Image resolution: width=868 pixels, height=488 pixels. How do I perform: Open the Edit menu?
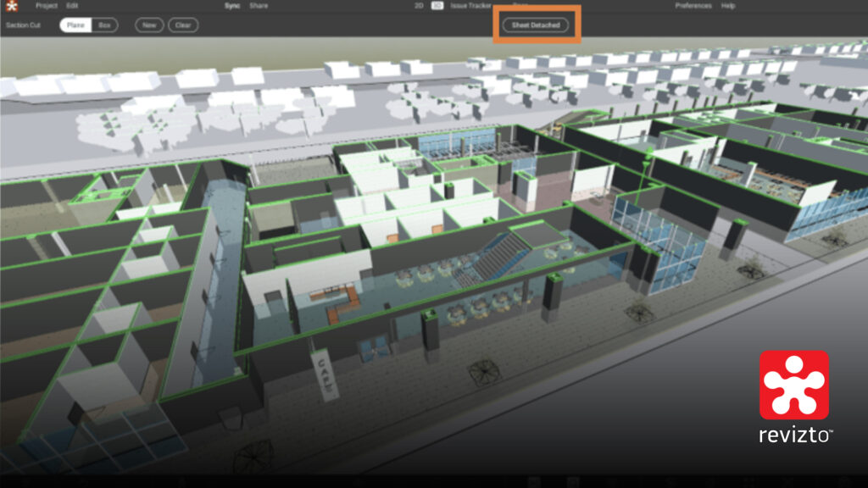[72, 6]
